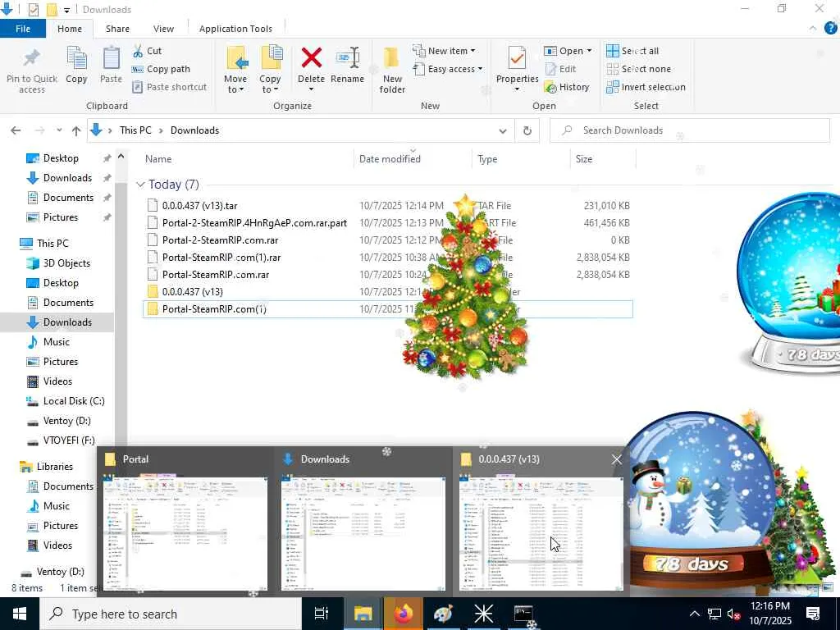Click Invert selection
The width and height of the screenshot is (840, 630).
[646, 87]
